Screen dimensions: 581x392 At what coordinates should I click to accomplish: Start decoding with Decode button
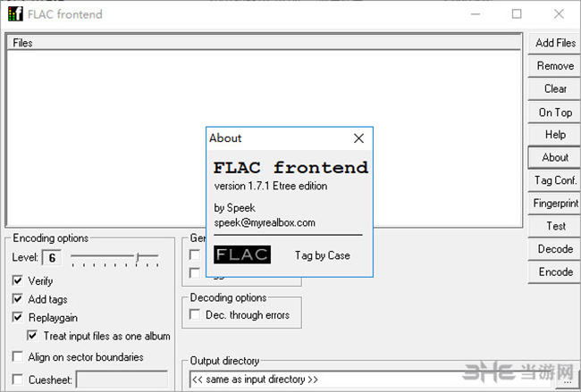[x=555, y=249]
